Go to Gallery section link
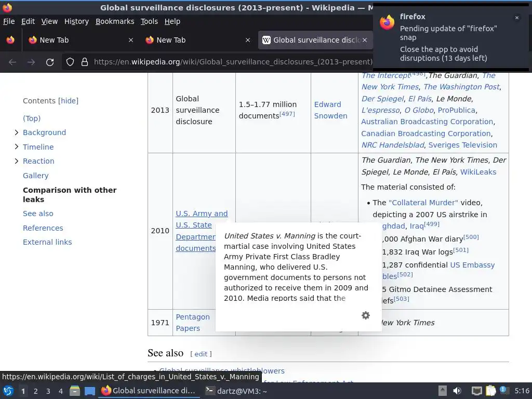This screenshot has width=532, height=399. click(x=36, y=176)
